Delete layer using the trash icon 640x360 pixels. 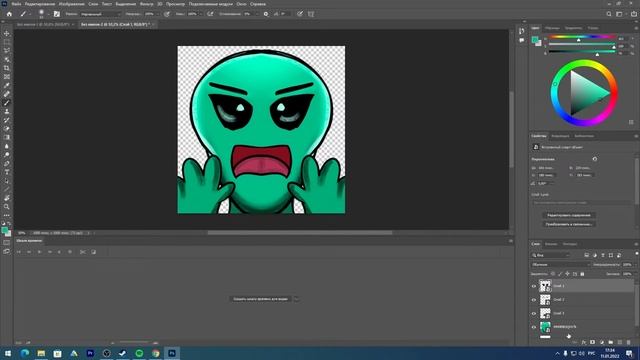629,342
